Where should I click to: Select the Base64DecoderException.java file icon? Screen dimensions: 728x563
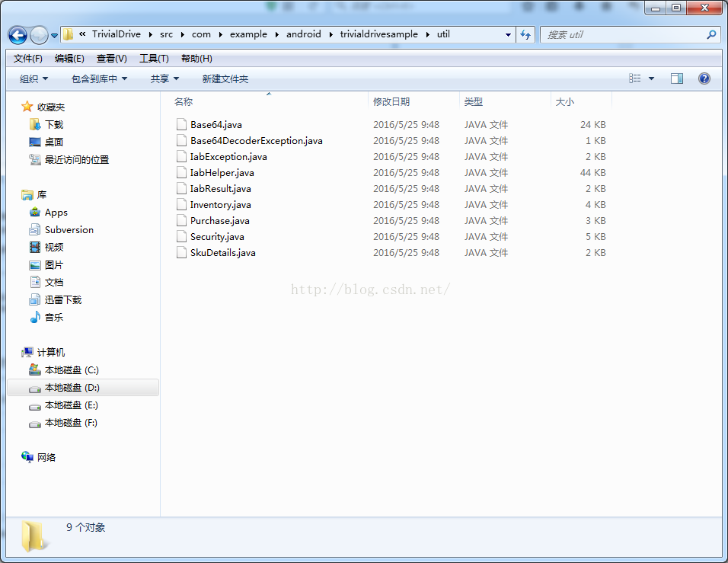pyautogui.click(x=181, y=140)
